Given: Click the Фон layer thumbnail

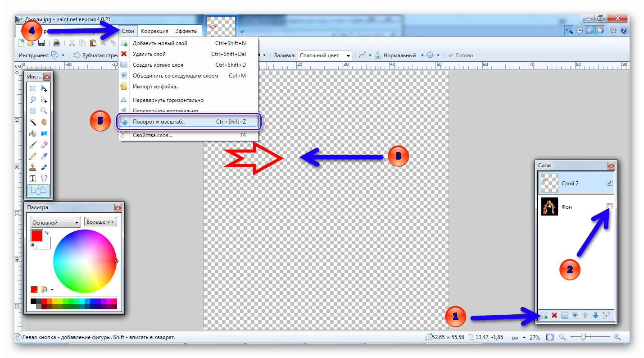Looking at the screenshot, I should click(549, 207).
